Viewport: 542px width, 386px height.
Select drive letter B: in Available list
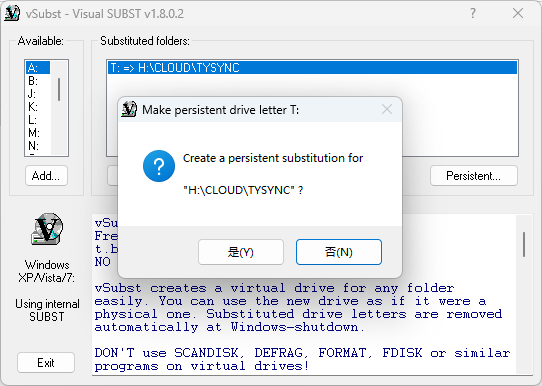click(38, 81)
